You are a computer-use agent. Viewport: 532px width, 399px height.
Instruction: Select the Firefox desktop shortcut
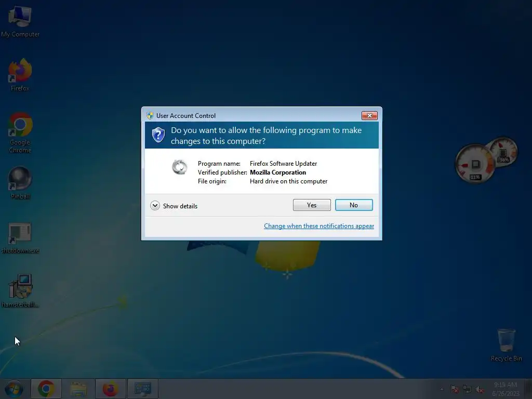20,75
